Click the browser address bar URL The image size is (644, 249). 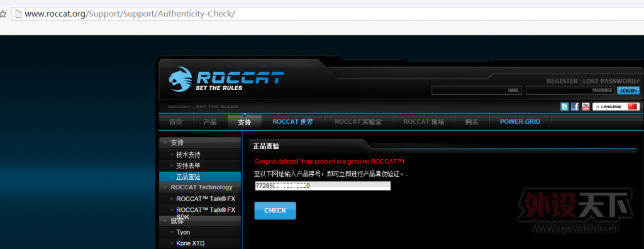pyautogui.click(x=130, y=14)
